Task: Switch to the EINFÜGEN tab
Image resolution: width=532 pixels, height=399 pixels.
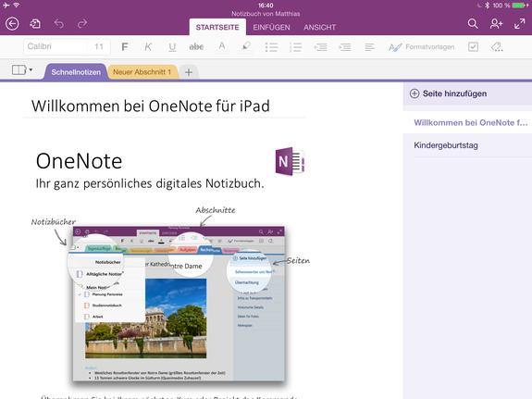Action: tap(271, 27)
